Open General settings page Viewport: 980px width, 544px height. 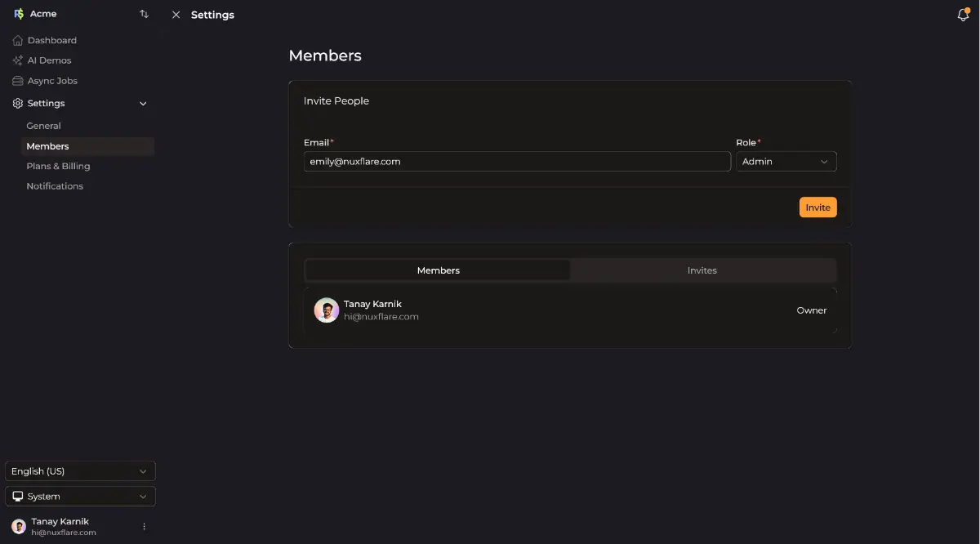[44, 126]
